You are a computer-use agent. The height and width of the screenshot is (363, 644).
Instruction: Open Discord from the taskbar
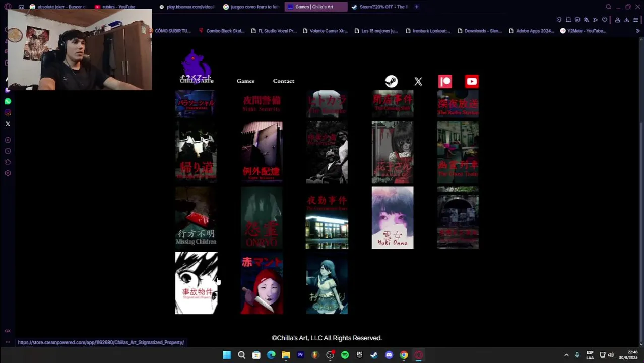tap(389, 355)
